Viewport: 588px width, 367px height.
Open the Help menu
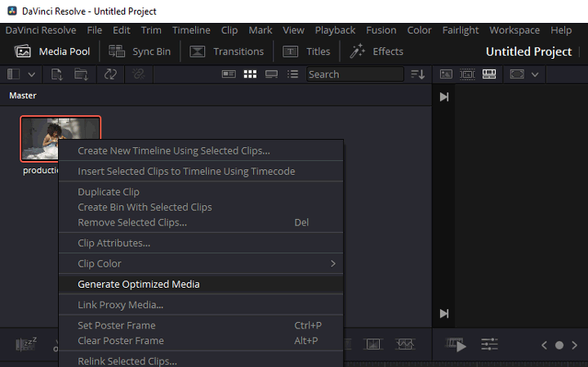561,30
